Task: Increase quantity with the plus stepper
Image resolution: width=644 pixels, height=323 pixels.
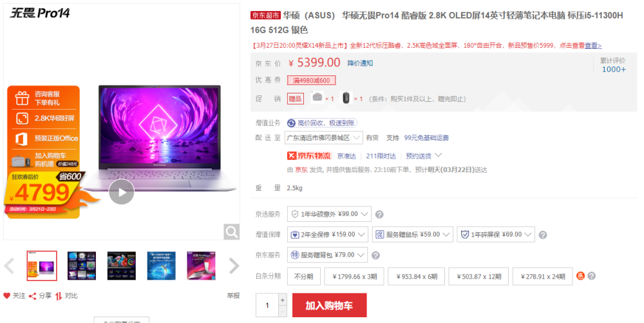Action: (x=282, y=300)
